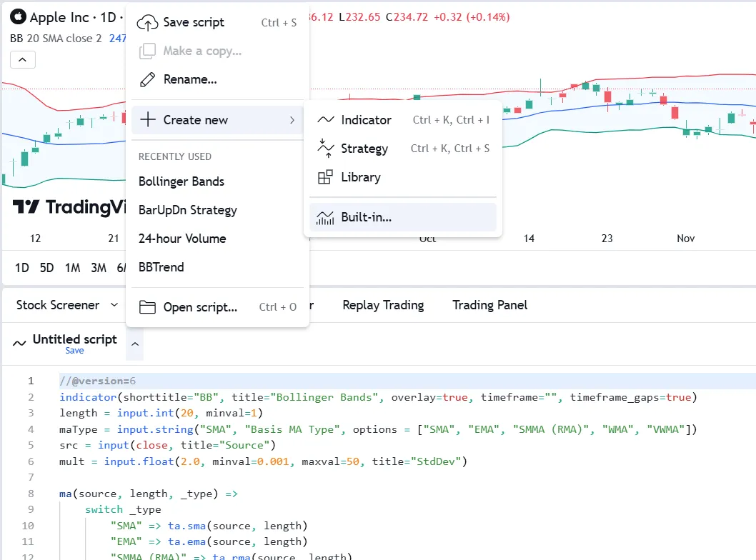Click the Rename pencil icon
Viewport: 756px width, 560px height.
[147, 79]
